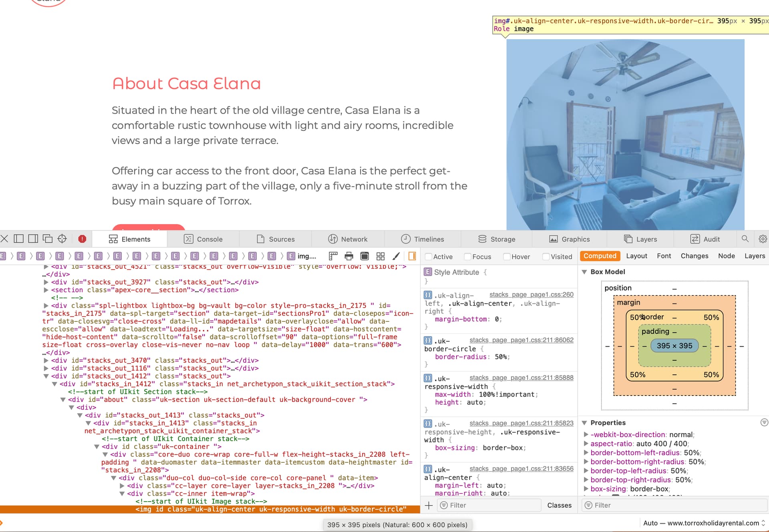Toggle Active pseudo-class checkbox
The image size is (769, 532).
pos(429,257)
